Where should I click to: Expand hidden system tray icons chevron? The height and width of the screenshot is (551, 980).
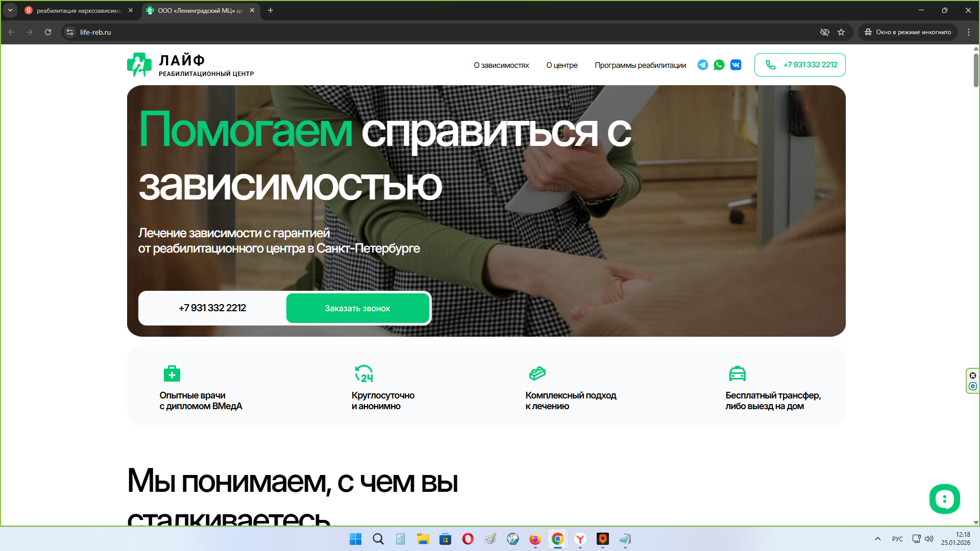pos(877,539)
